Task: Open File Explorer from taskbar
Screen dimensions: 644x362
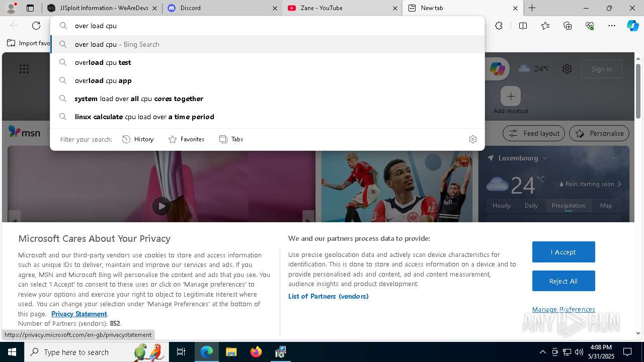Action: (x=231, y=352)
